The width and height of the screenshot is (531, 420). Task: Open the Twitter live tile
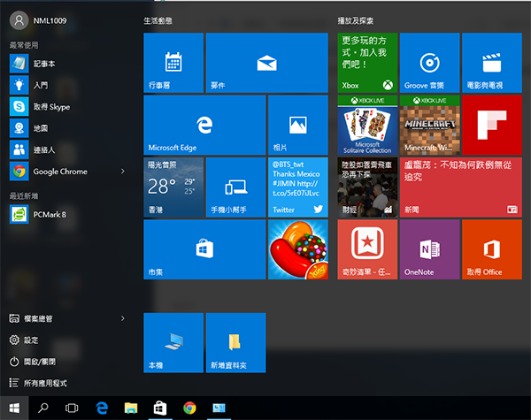point(298,187)
